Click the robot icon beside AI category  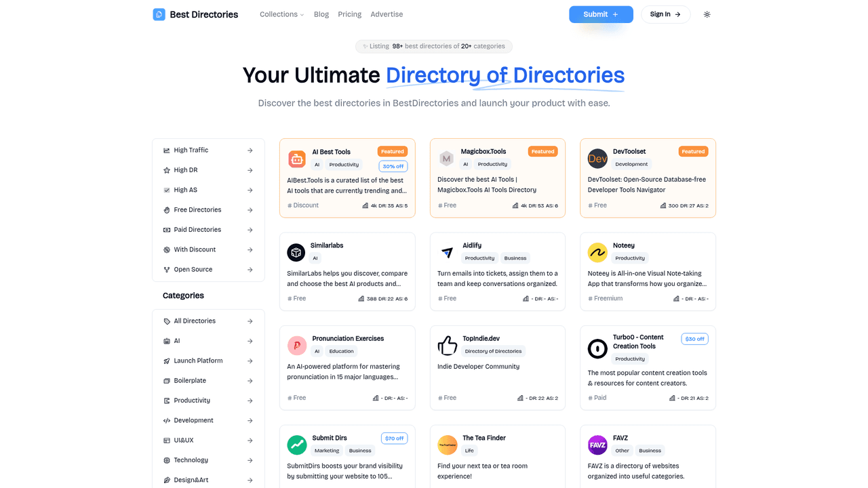167,341
